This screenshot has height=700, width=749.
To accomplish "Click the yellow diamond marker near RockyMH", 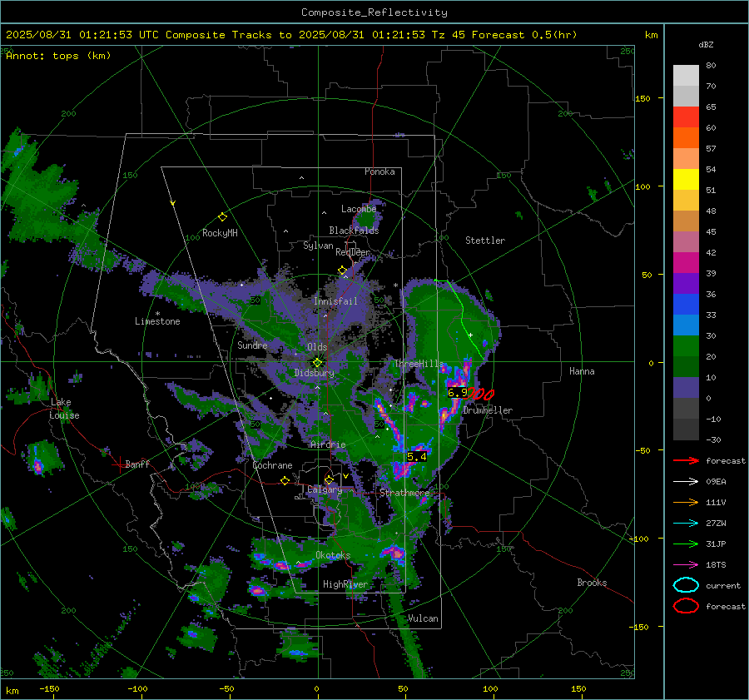I will [x=222, y=217].
